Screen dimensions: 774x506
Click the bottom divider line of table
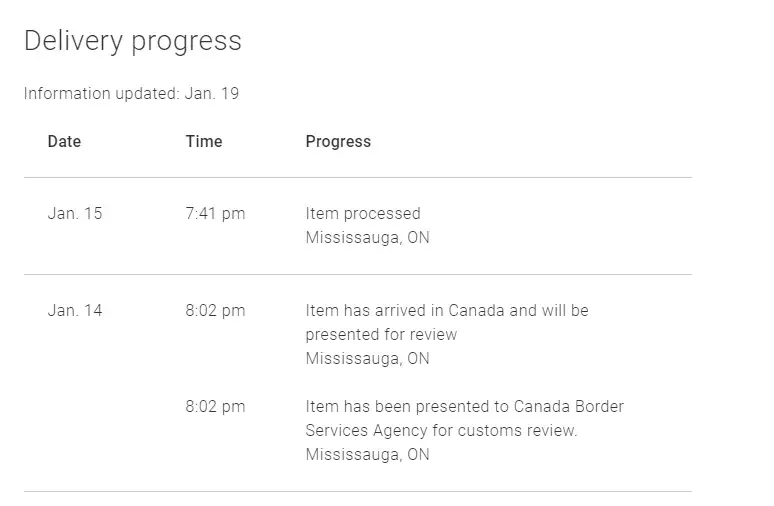click(357, 492)
